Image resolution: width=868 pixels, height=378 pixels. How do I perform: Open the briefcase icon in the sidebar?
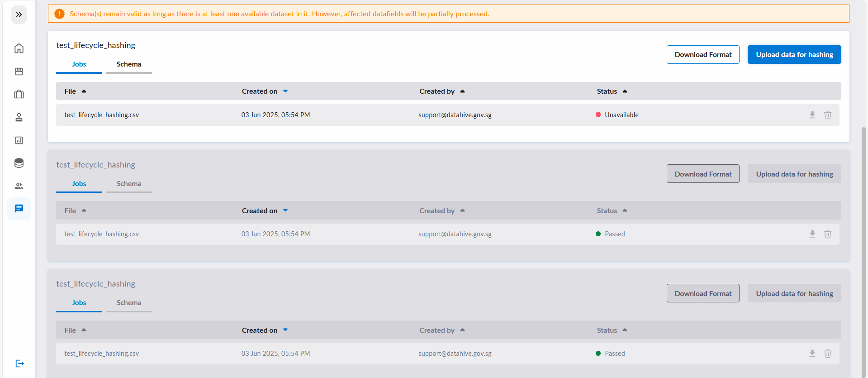19,94
